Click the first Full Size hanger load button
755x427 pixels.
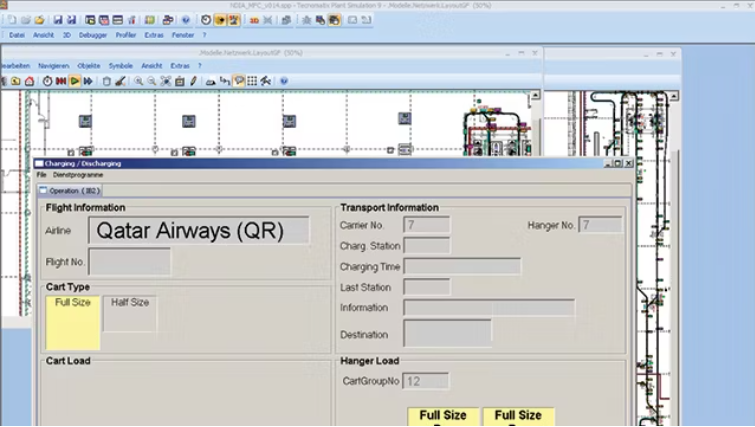coord(443,417)
